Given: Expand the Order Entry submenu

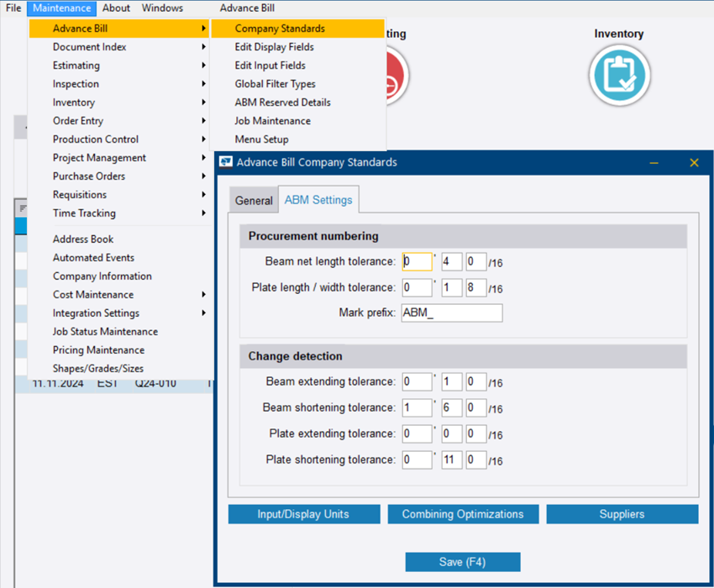Looking at the screenshot, I should pos(203,121).
